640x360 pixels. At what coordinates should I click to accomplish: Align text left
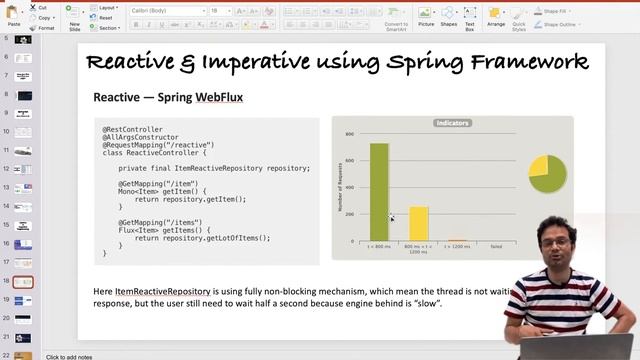pos(290,25)
